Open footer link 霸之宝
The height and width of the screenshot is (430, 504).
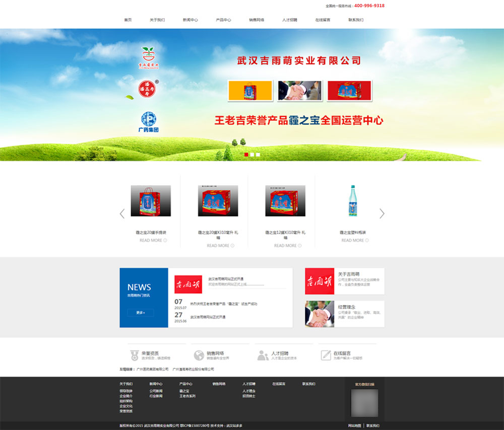(184, 391)
